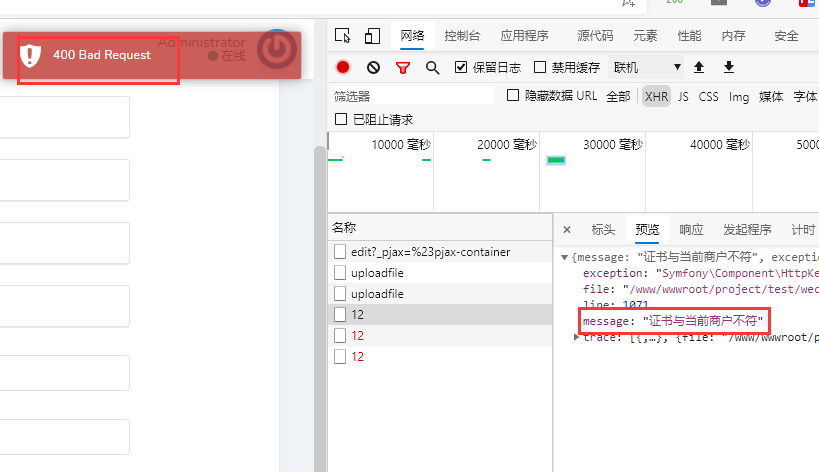This screenshot has height=472, width=819.
Task: Open network search magnifier icon
Action: (x=432, y=68)
